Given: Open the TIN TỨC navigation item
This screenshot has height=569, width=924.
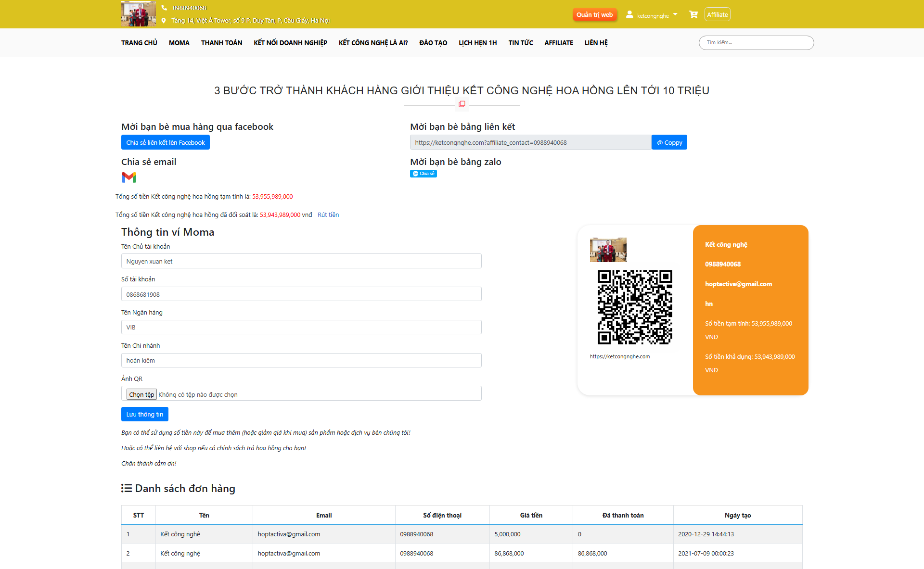Looking at the screenshot, I should pyautogui.click(x=520, y=43).
